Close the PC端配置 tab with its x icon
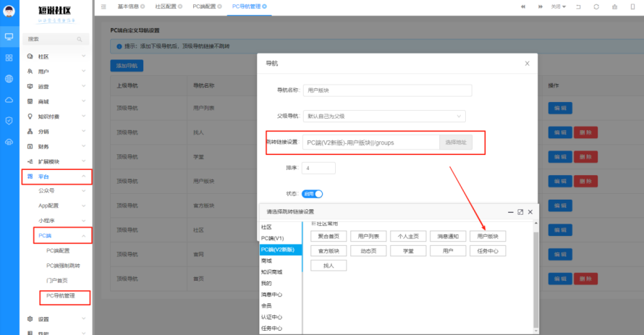Image resolution: width=644 pixels, height=335 pixels. click(x=219, y=7)
